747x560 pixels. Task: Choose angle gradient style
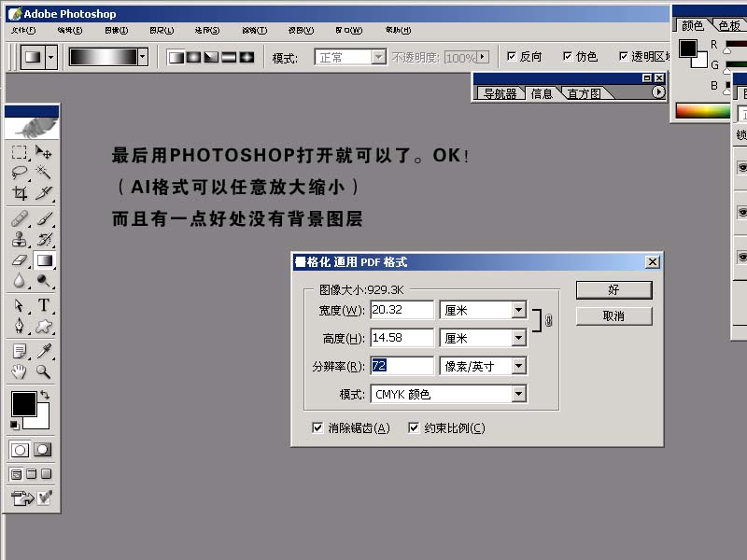click(x=211, y=58)
